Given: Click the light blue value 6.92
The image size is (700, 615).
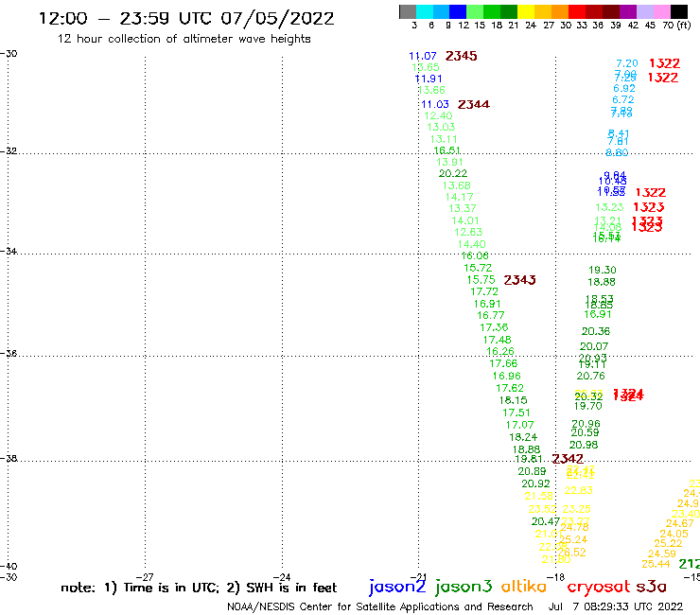Looking at the screenshot, I should [x=624, y=88].
